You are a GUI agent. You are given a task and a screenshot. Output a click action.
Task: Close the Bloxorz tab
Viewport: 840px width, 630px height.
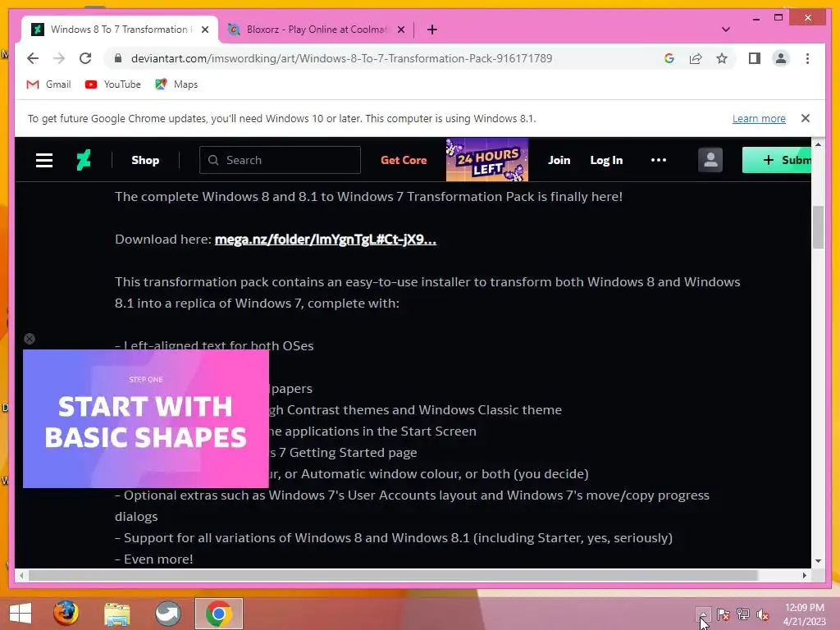(x=400, y=30)
